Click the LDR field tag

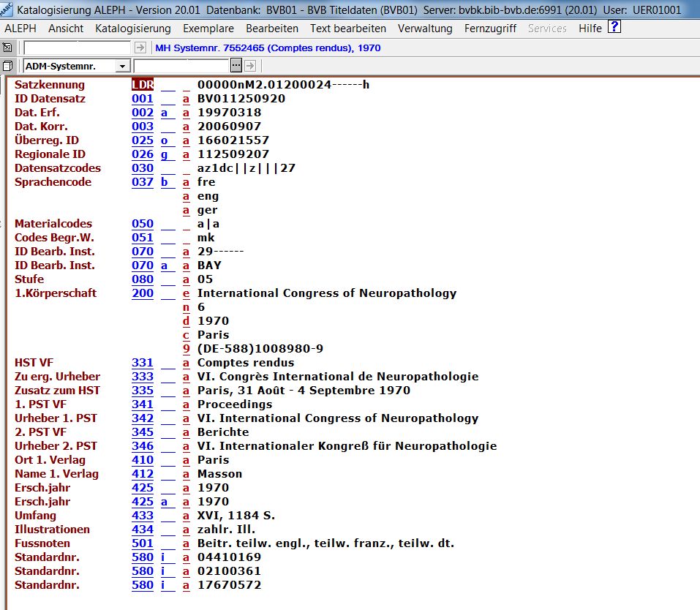[x=143, y=85]
